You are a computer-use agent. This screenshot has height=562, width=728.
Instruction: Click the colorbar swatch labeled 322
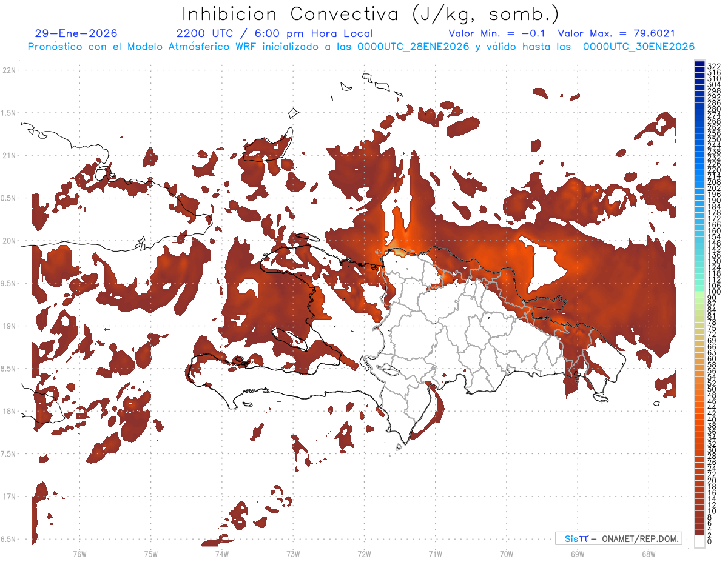[699, 65]
